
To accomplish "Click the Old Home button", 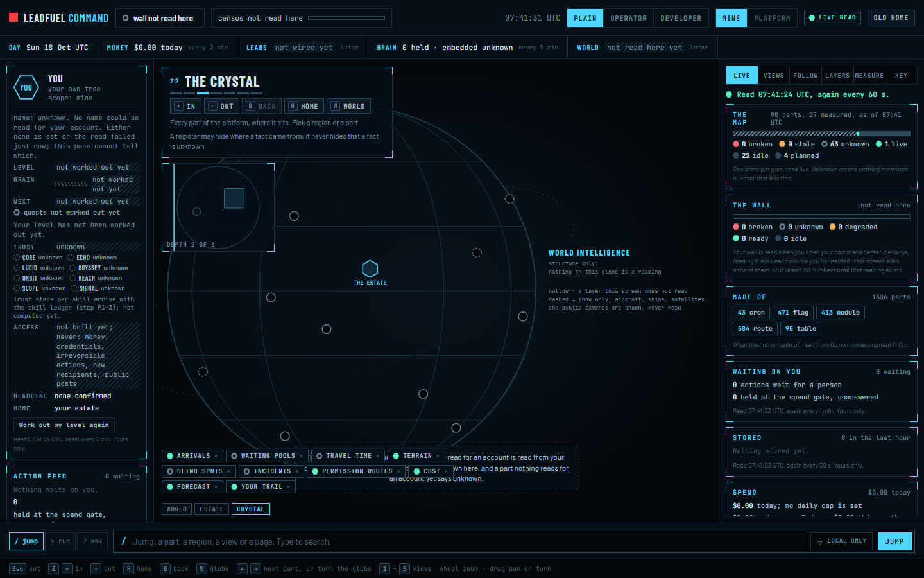I will click(891, 18).
